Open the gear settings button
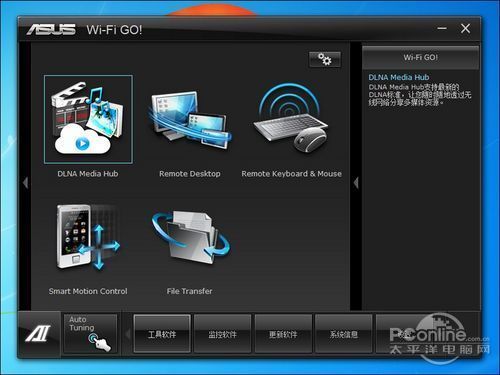This screenshot has width=500, height=375. click(325, 59)
